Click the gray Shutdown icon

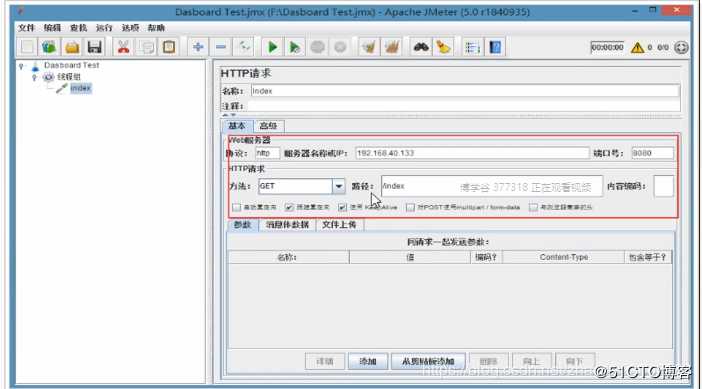point(340,47)
